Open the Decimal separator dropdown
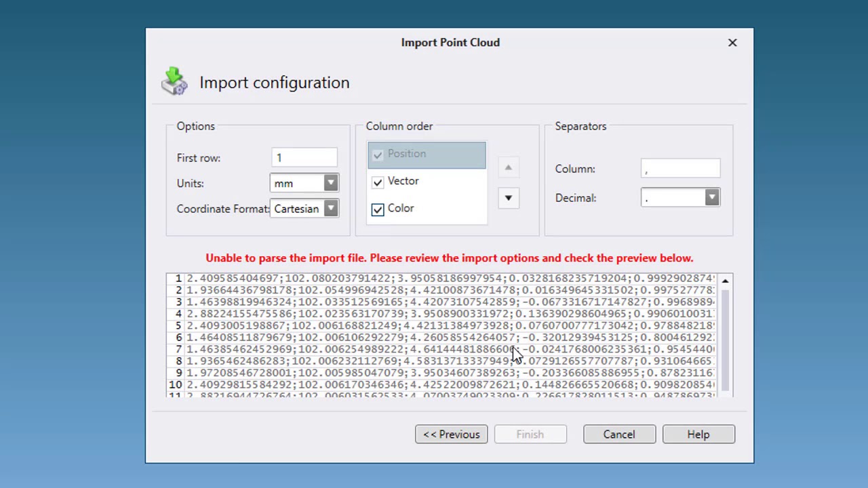 [x=711, y=198]
